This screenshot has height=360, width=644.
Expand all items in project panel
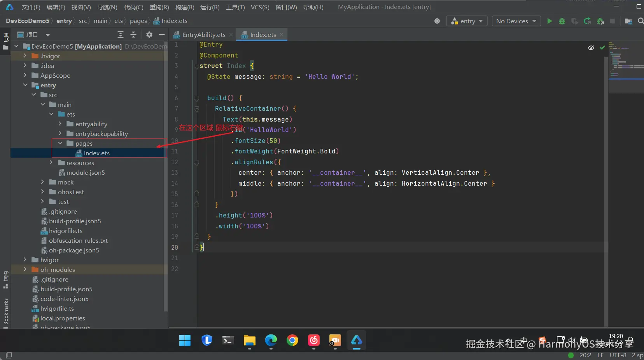tap(121, 35)
